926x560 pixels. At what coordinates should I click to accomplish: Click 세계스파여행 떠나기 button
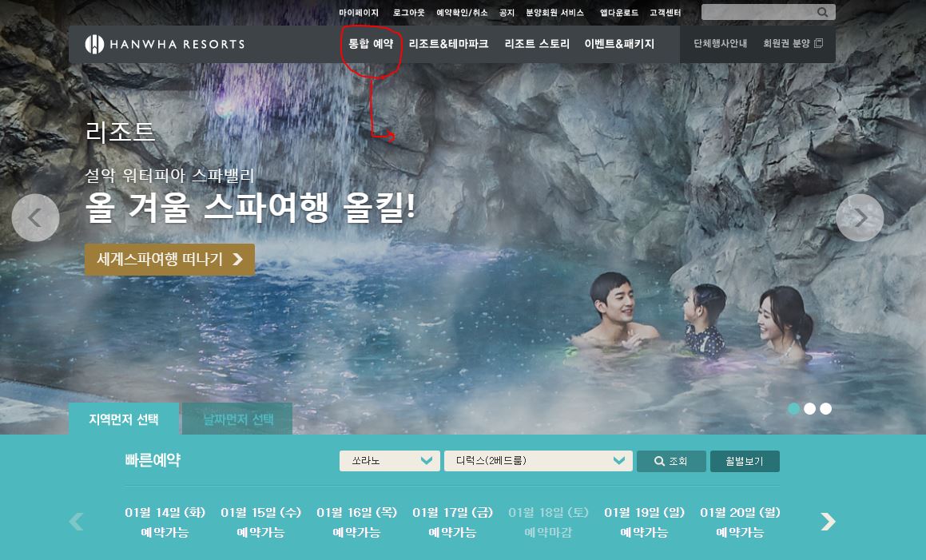point(169,260)
